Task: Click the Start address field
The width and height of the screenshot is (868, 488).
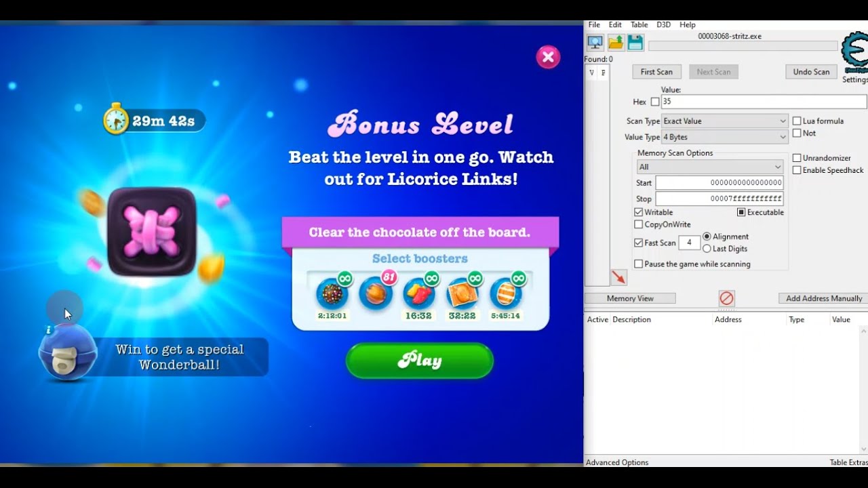Action: tap(719, 183)
